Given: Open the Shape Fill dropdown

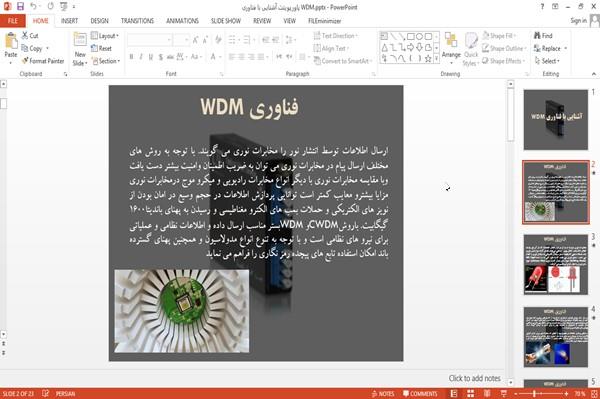Looking at the screenshot, I should coord(499,36).
